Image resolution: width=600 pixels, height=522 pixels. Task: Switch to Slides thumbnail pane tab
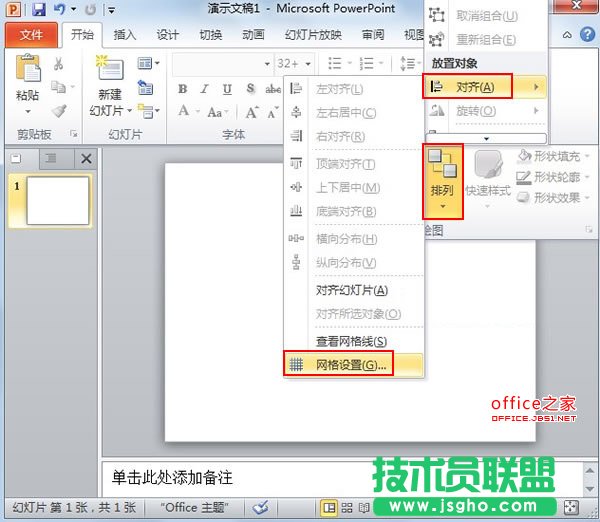pyautogui.click(x=16, y=158)
